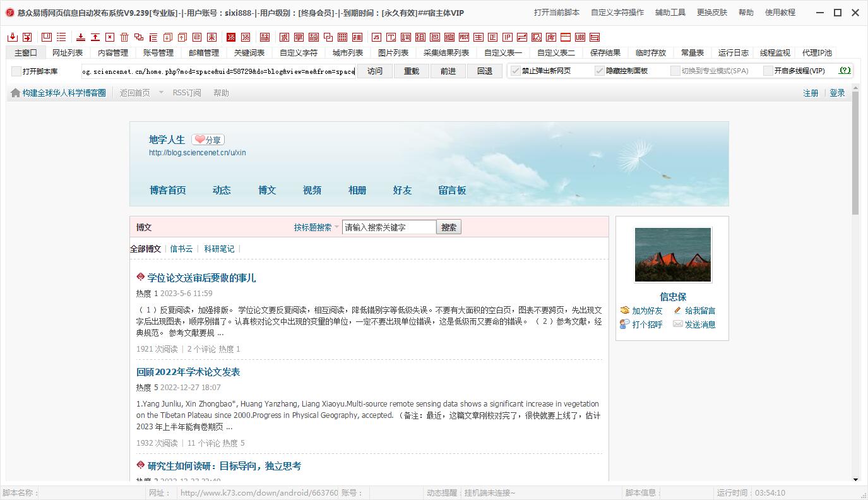Open the 按标题搜索 dropdown

point(316,227)
